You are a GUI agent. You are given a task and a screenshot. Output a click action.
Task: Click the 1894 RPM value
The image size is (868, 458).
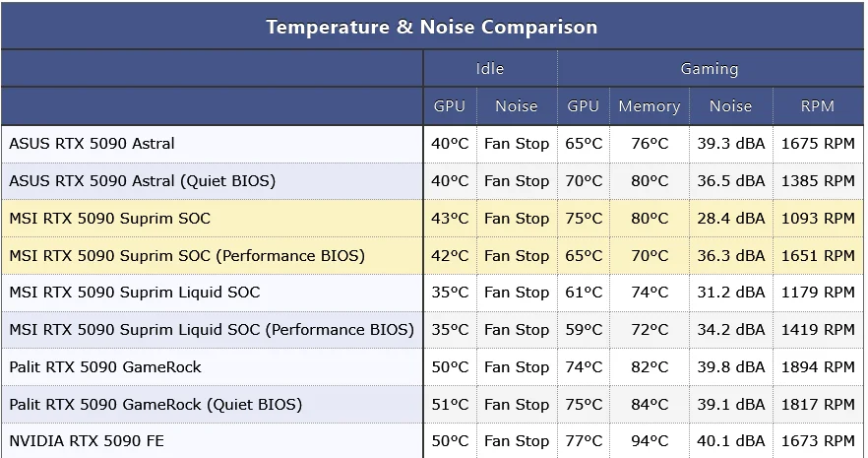tap(818, 367)
